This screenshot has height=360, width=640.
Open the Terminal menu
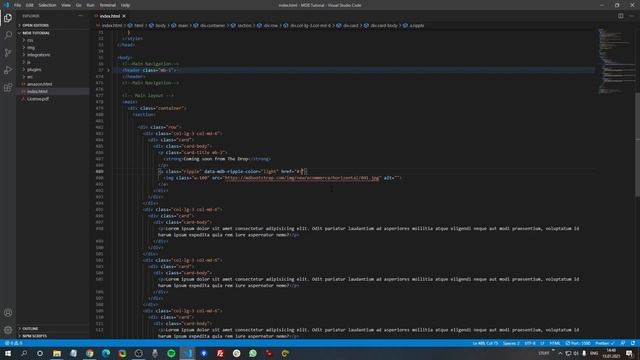pos(108,5)
